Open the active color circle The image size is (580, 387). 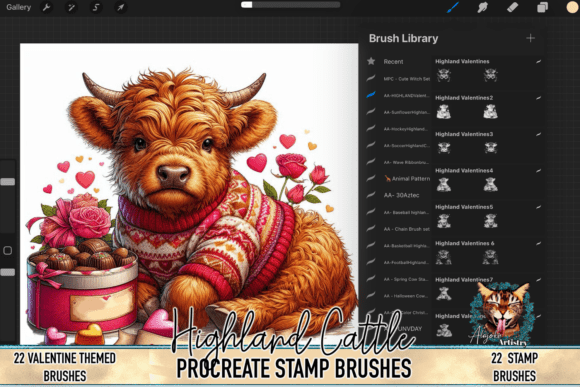(x=573, y=7)
